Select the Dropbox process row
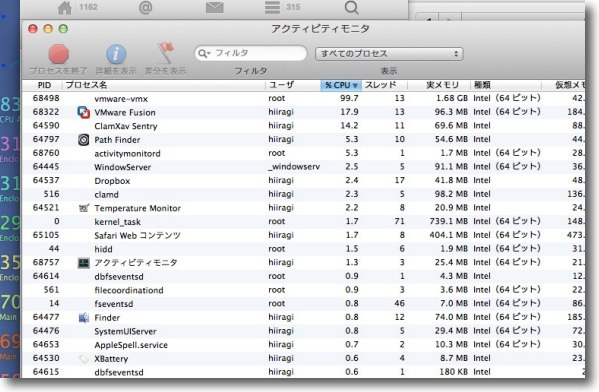This screenshot has width=599, height=392. click(303, 181)
